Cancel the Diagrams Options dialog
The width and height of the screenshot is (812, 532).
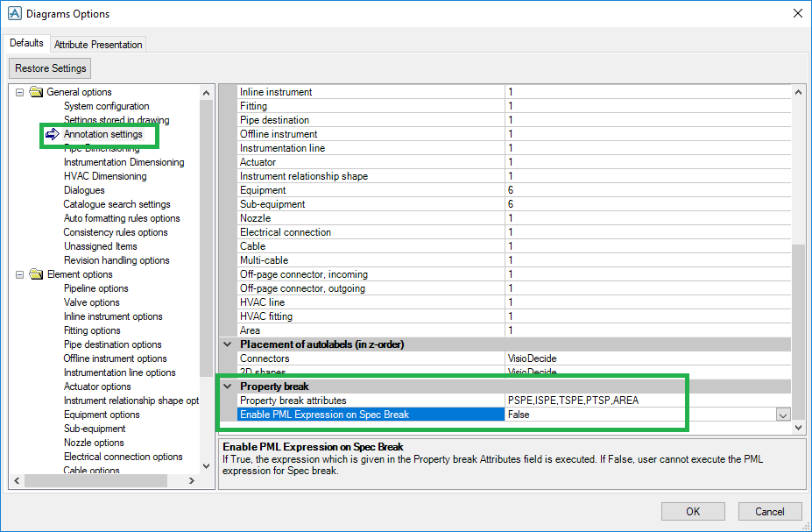tap(769, 511)
